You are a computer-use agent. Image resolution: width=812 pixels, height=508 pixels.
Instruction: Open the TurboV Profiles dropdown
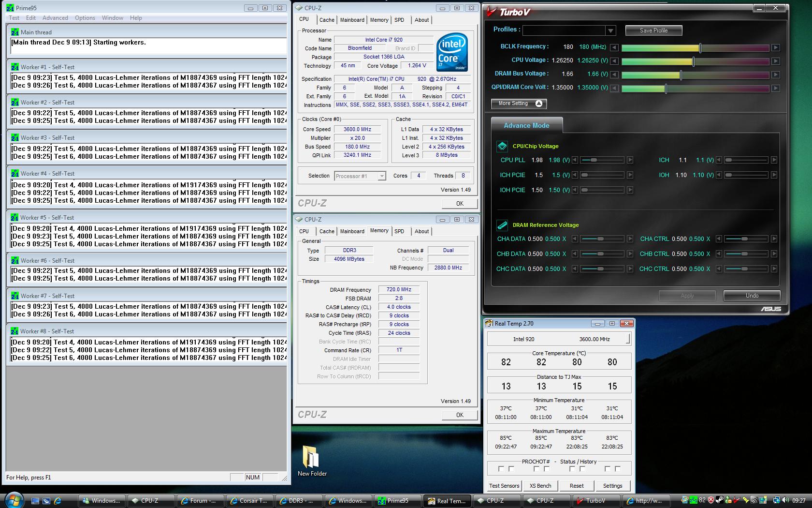pyautogui.click(x=610, y=30)
